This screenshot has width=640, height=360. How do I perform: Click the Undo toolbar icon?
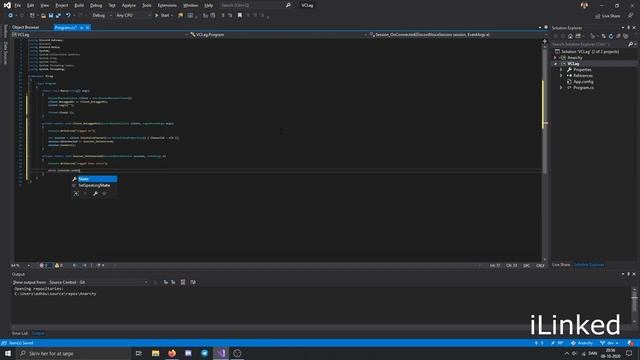tap(68, 16)
